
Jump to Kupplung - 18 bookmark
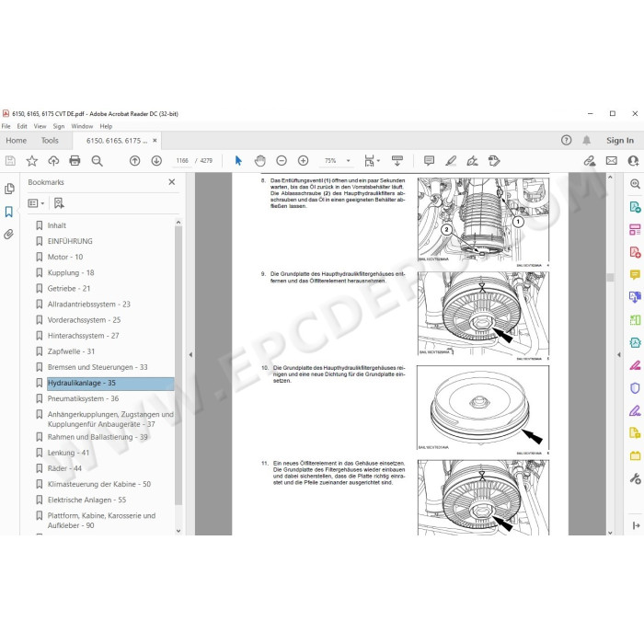tap(71, 272)
